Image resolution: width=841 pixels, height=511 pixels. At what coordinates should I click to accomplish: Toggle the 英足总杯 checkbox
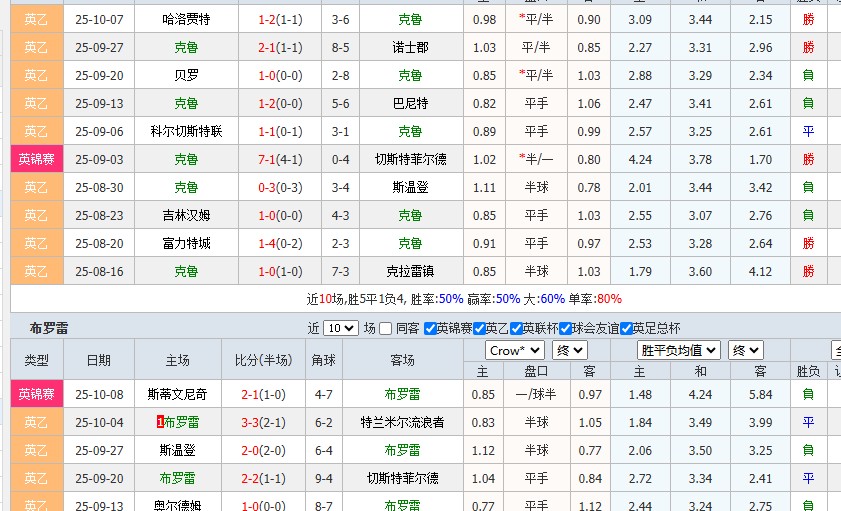pos(627,328)
